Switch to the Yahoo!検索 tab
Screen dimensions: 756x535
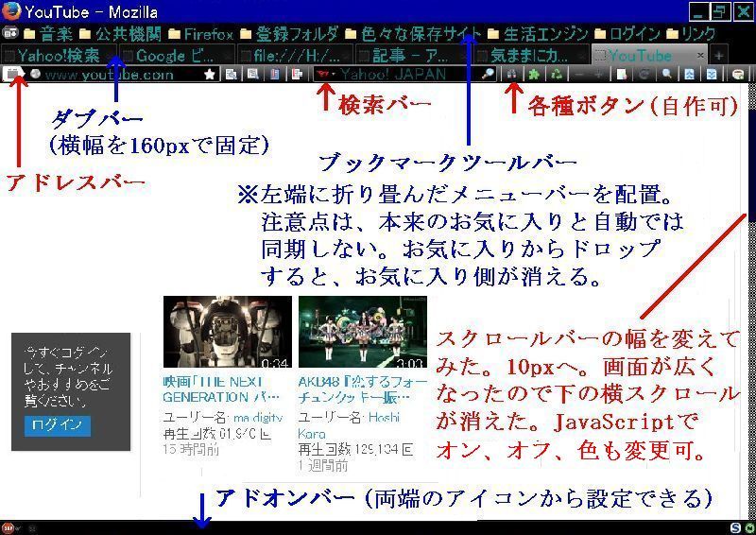tap(59, 56)
